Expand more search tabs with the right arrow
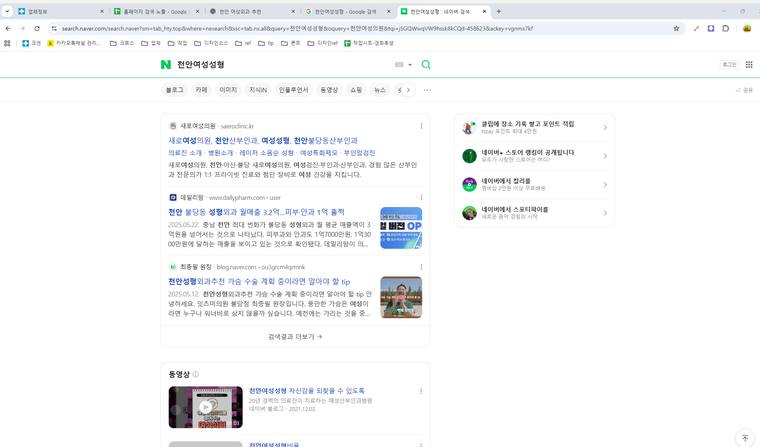 pyautogui.click(x=408, y=90)
